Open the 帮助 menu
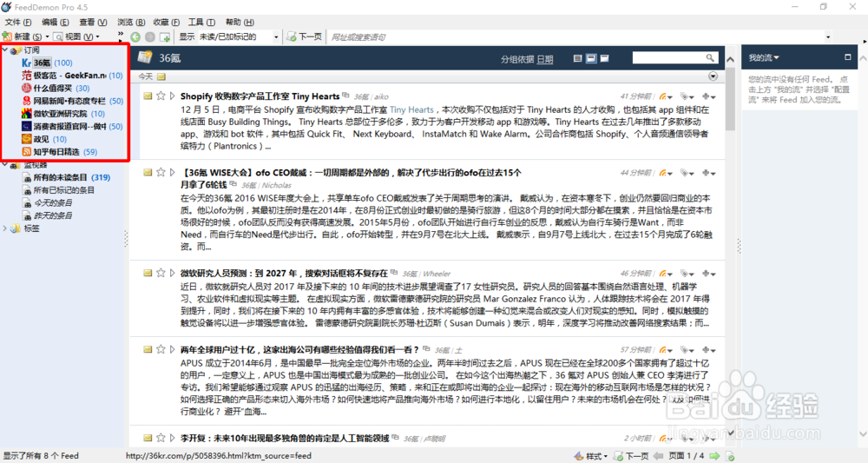The height and width of the screenshot is (463, 868). (x=240, y=23)
